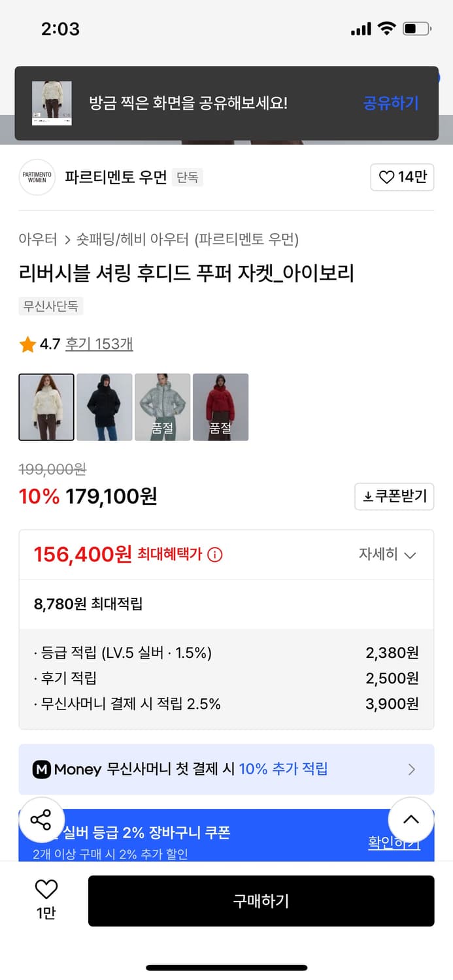Collapse the coupon banner with circular up chevron

pos(411,819)
